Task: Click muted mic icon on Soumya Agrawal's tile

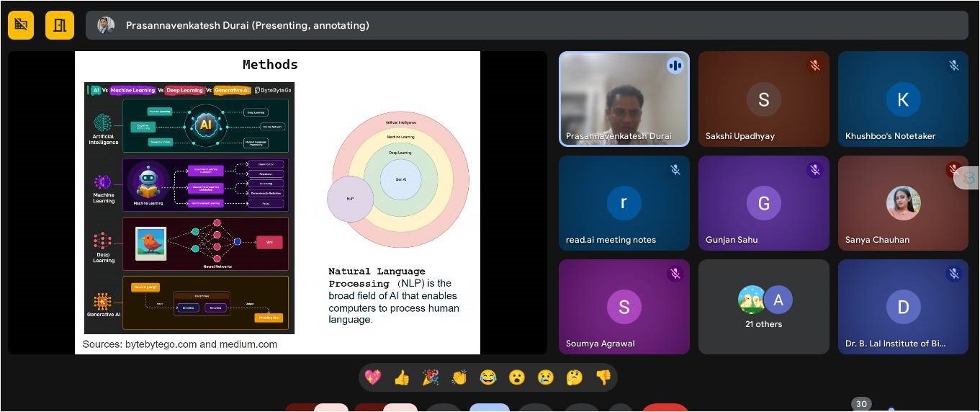Action: pyautogui.click(x=675, y=274)
